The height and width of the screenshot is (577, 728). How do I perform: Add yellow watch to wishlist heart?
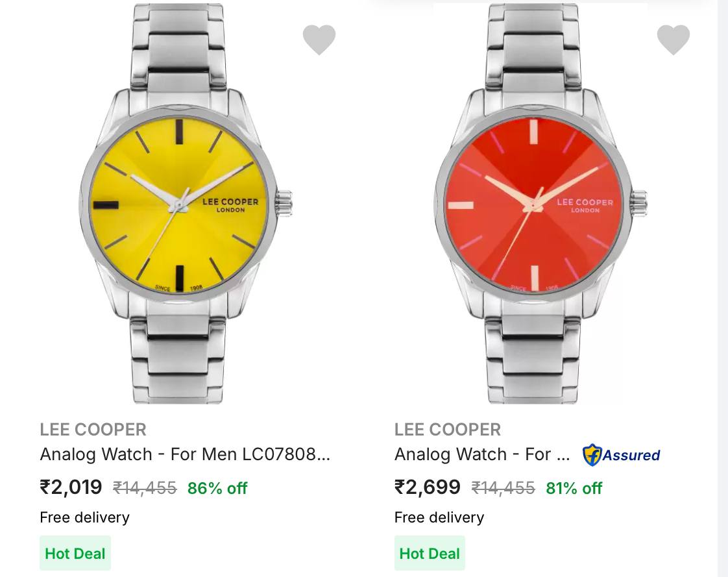[319, 40]
